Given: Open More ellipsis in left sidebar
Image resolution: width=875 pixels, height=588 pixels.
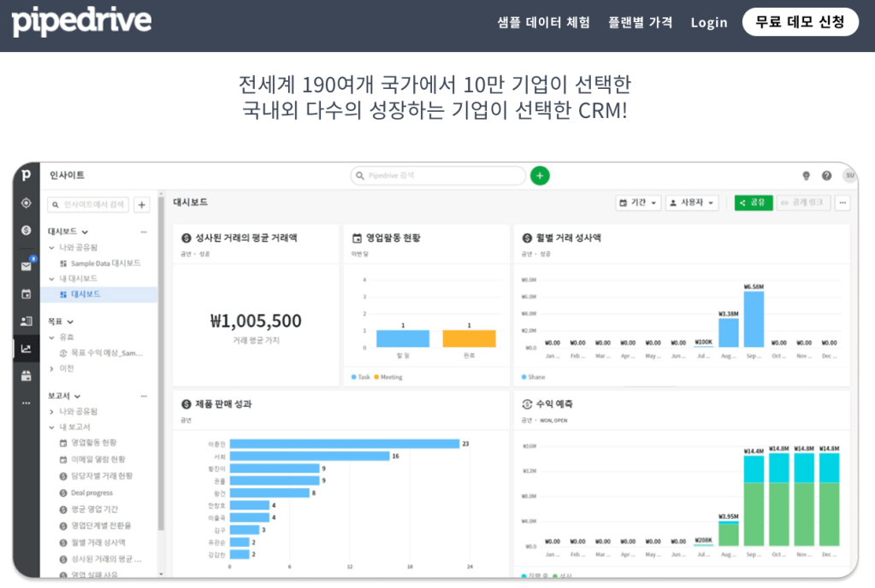Looking at the screenshot, I should pyautogui.click(x=26, y=403).
